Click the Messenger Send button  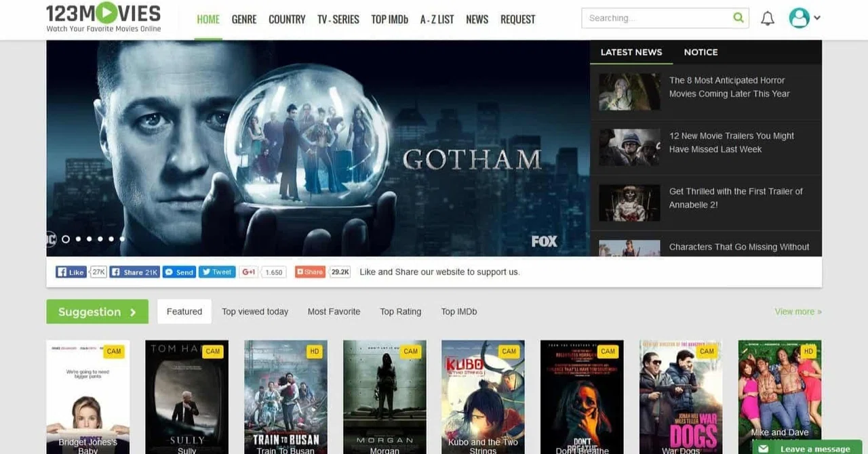179,272
